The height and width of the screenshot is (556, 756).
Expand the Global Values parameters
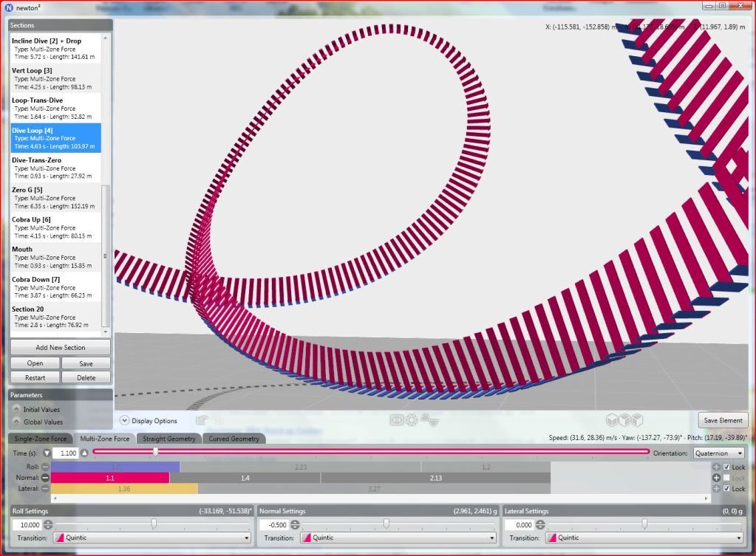click(16, 422)
